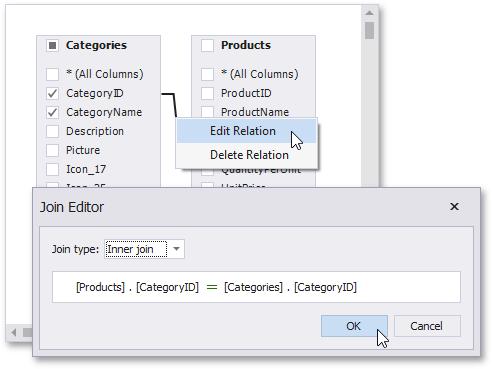The image size is (492, 369).
Task: Select All Columns in the Products table
Action: point(207,74)
